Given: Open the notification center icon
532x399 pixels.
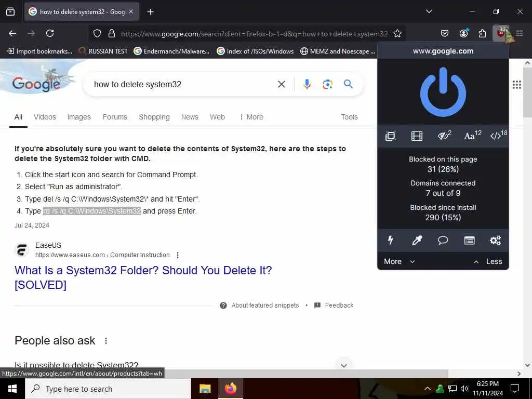Looking at the screenshot, I should click(x=515, y=389).
